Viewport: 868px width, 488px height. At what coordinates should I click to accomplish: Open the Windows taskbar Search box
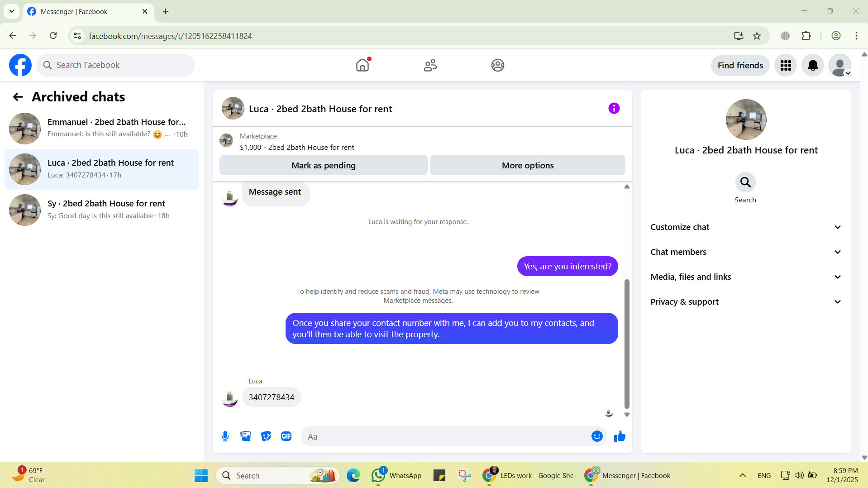277,475
